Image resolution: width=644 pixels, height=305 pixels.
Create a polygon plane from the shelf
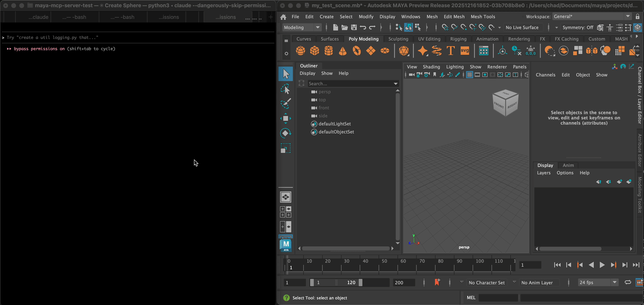(371, 51)
